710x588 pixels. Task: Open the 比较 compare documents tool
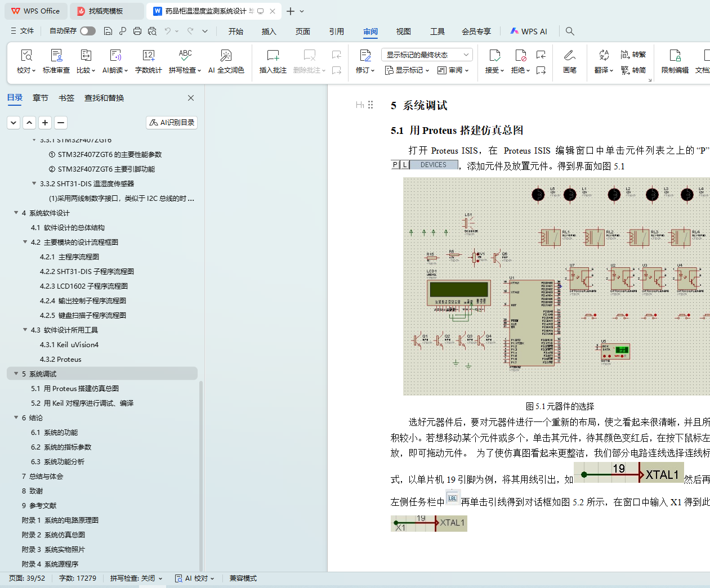point(86,61)
